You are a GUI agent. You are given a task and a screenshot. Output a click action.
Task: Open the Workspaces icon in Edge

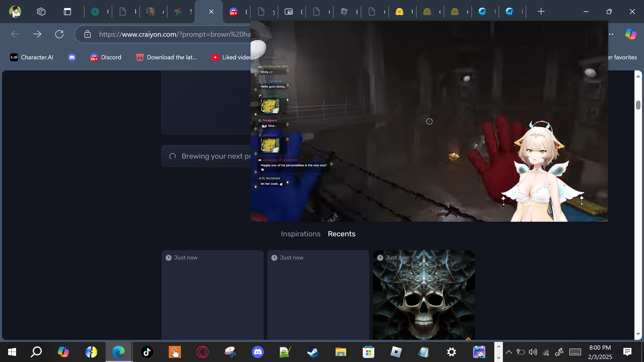(x=41, y=12)
